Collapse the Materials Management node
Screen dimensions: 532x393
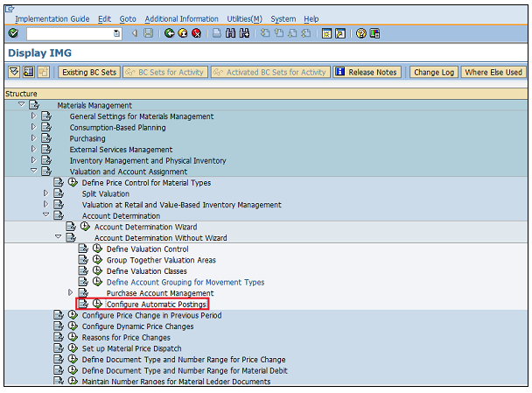[22, 105]
